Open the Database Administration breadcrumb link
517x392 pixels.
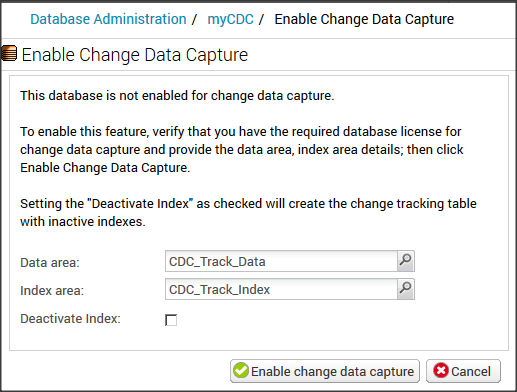pyautogui.click(x=108, y=19)
